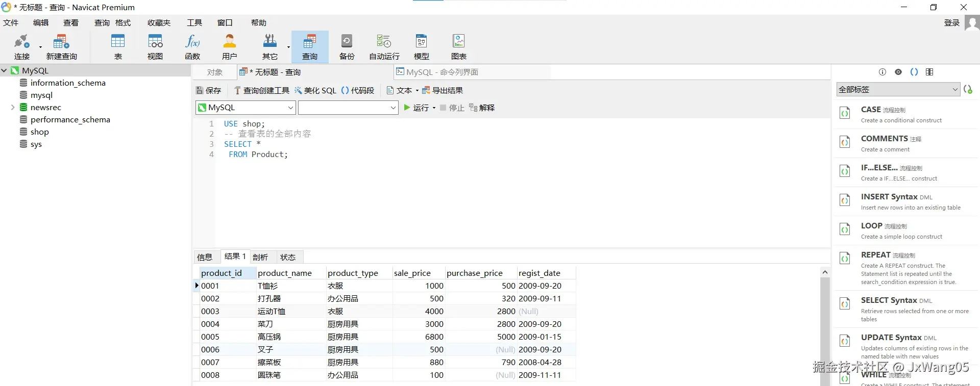Click the Code Snippet (代码段) button
Viewport: 980px width, 386px height.
pyautogui.click(x=358, y=91)
